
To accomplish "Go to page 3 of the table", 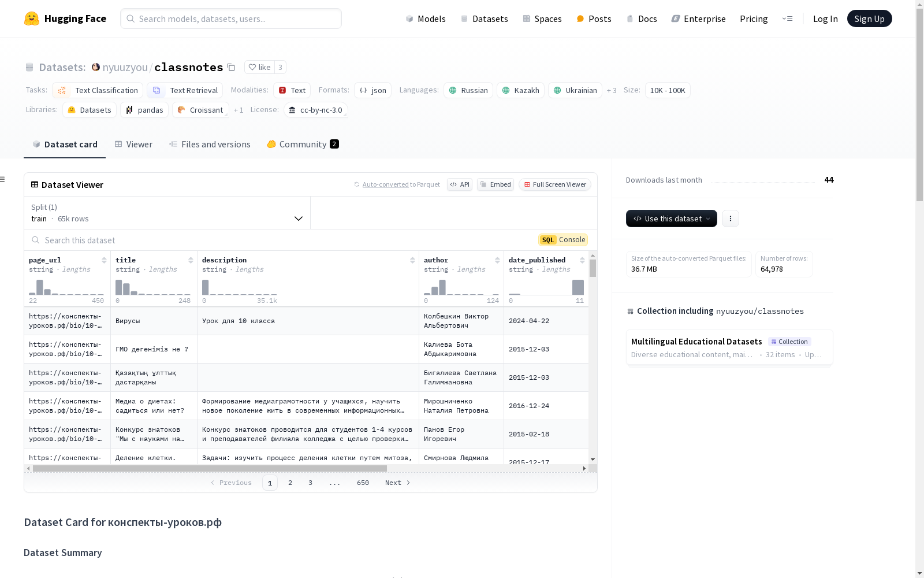I will click(x=310, y=483).
